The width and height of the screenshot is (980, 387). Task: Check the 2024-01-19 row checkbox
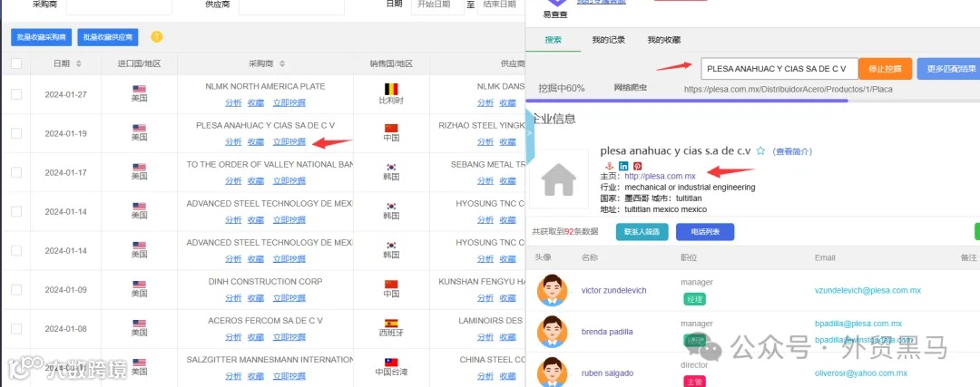point(16,133)
